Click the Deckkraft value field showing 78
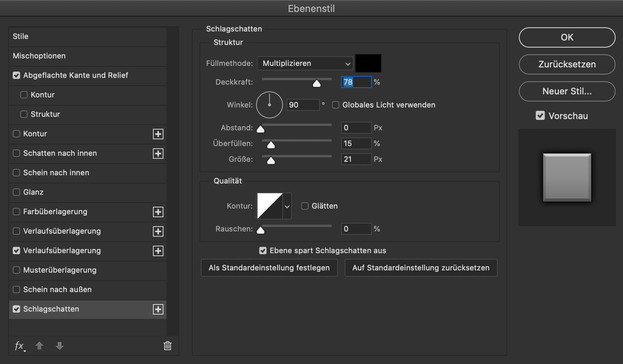 [356, 82]
